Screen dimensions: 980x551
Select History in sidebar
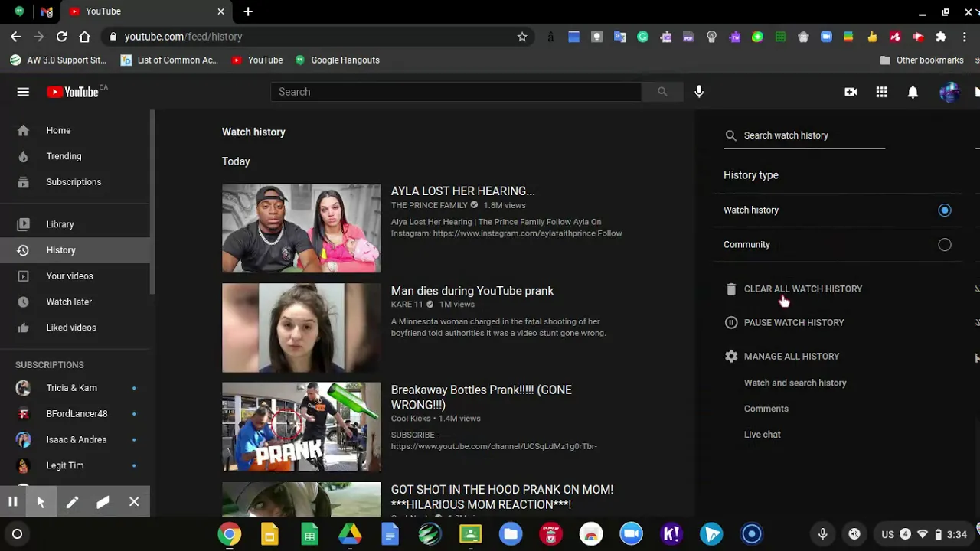(75, 250)
